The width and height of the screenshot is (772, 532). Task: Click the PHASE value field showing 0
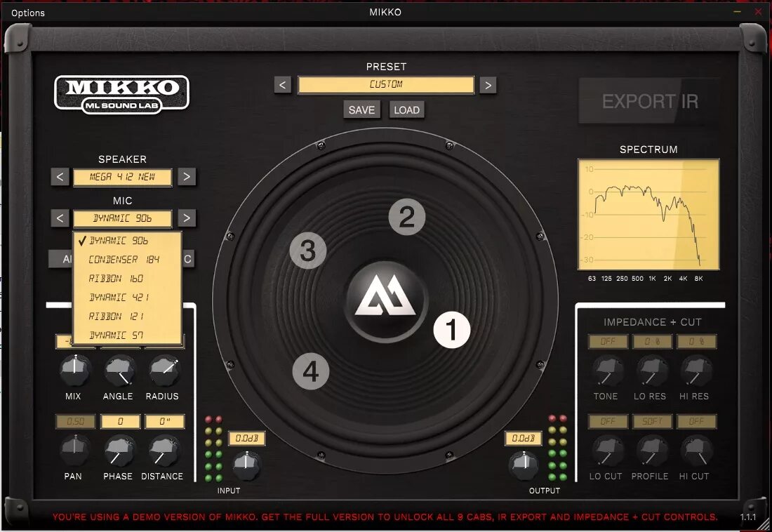(x=120, y=422)
